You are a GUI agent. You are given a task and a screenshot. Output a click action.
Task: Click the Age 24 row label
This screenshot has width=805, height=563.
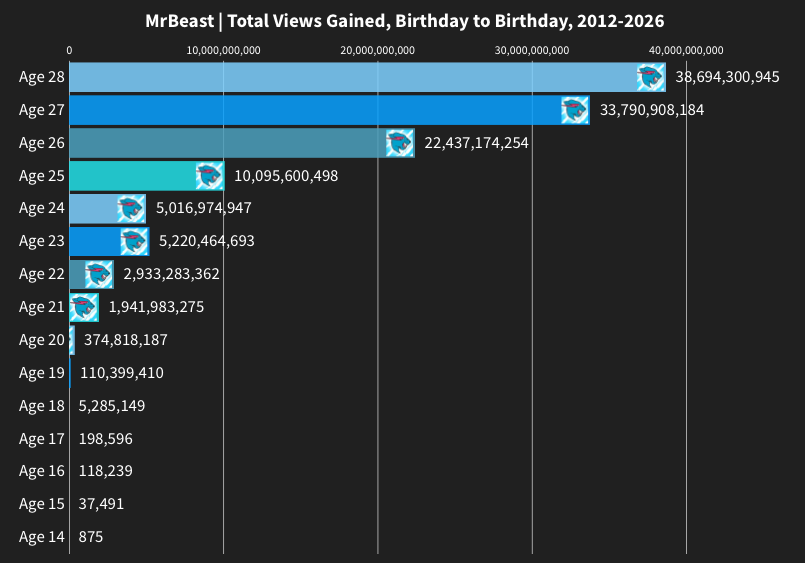(42, 208)
